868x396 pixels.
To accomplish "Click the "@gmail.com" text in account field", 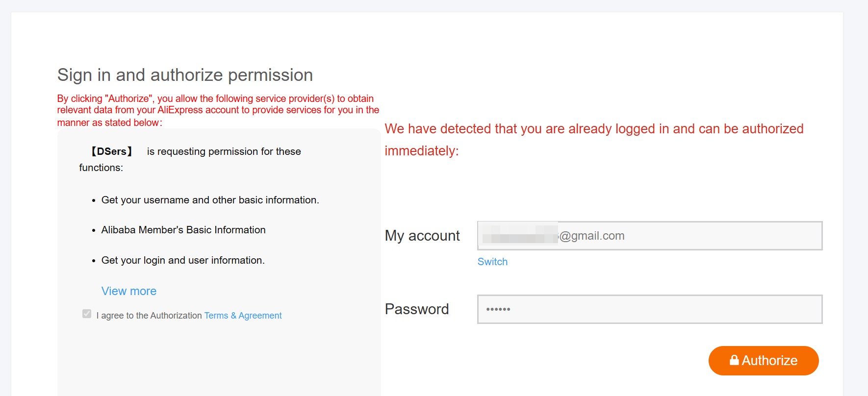I will [592, 236].
